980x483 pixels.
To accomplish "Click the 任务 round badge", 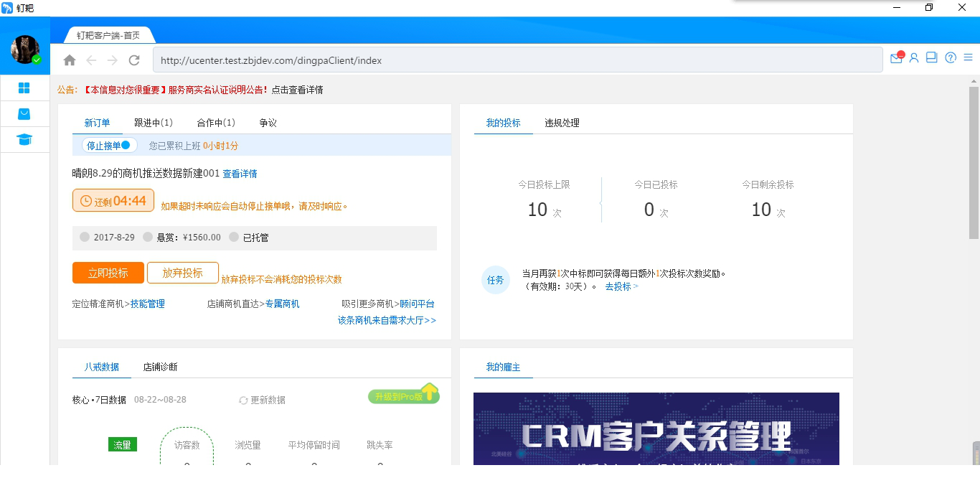I will [496, 280].
